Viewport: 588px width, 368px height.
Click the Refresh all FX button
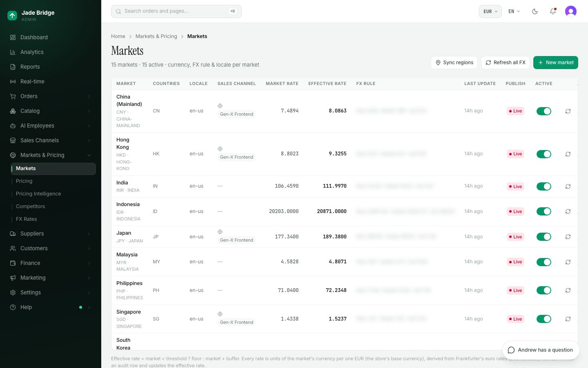pyautogui.click(x=506, y=63)
